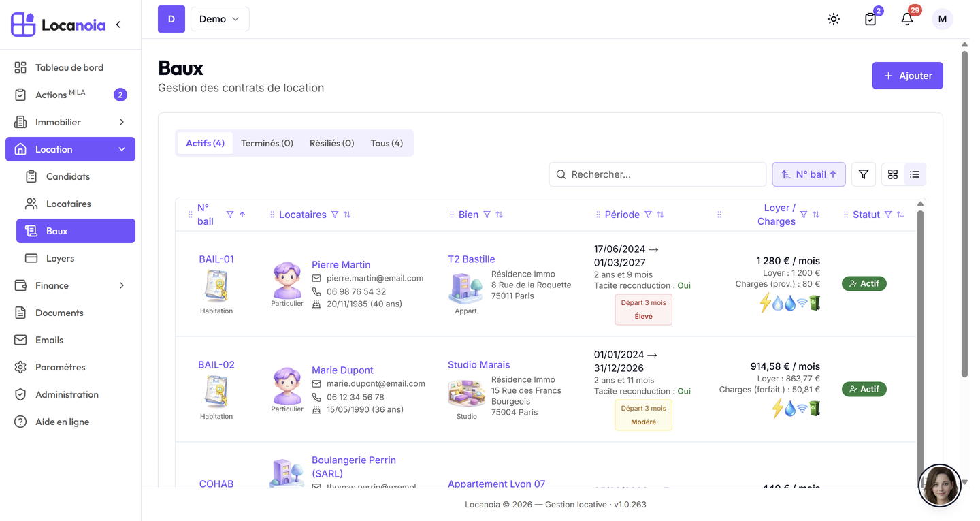
Task: Open Aide en ligne
Action: point(70,422)
